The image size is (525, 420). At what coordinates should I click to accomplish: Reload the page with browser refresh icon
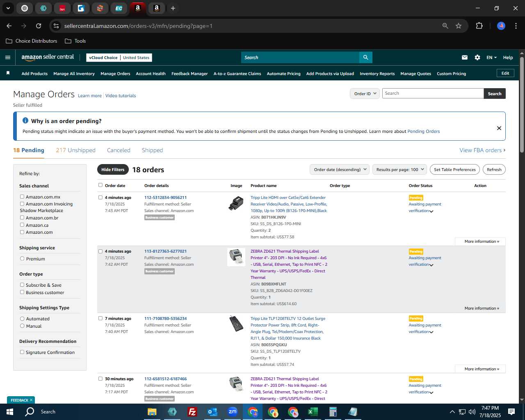39,26
